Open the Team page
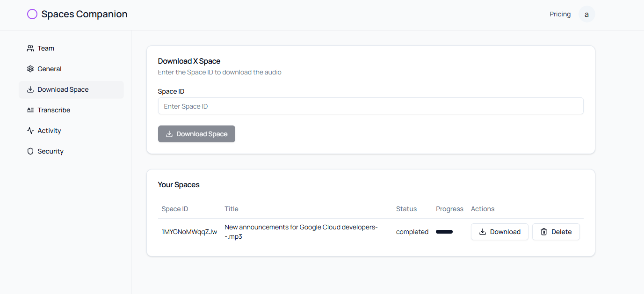This screenshot has width=644, height=294. click(71, 48)
